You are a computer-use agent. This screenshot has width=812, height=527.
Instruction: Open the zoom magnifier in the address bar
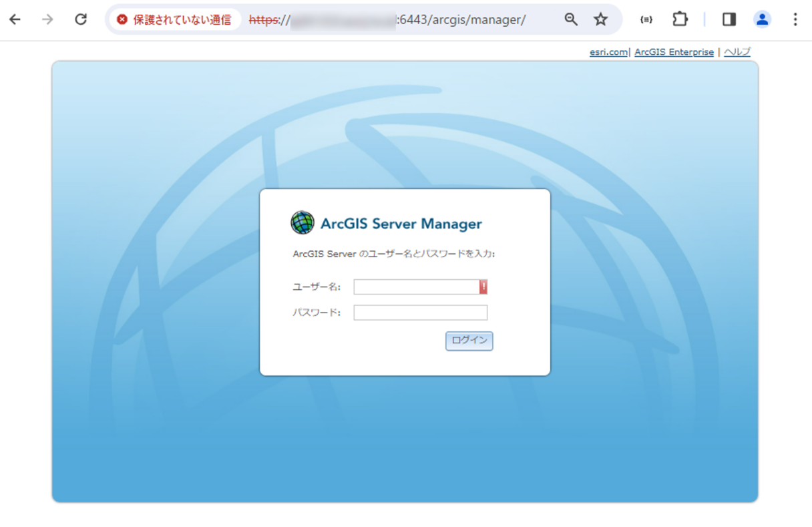[x=571, y=19]
